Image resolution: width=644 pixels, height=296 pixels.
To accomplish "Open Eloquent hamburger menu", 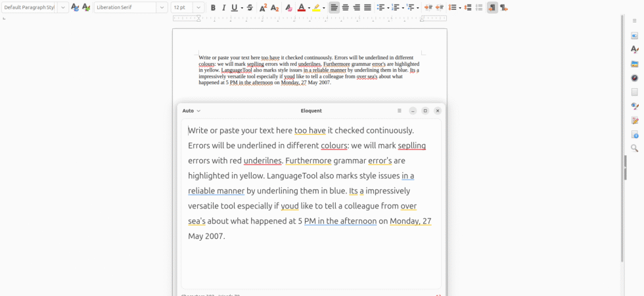I will point(400,111).
